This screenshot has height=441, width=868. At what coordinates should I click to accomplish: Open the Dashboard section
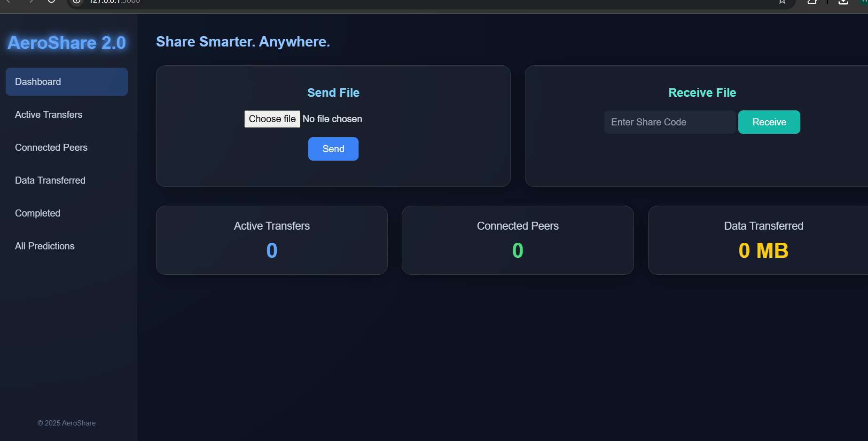[x=66, y=81]
